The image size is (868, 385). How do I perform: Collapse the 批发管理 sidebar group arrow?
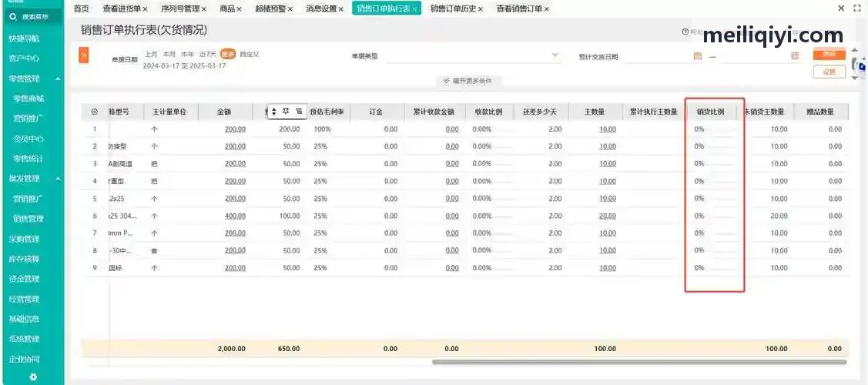point(58,179)
